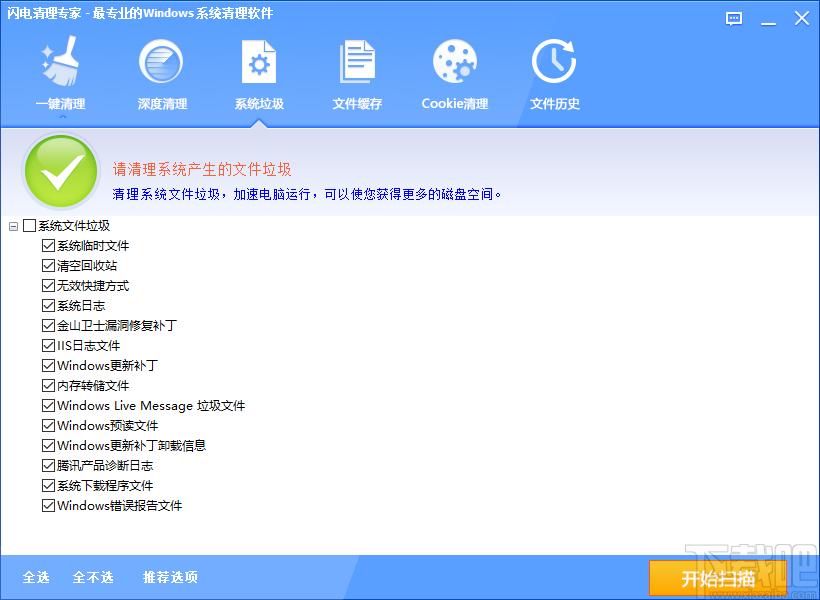Collapse the 系统文件垃圾 tree node

pos(14,226)
